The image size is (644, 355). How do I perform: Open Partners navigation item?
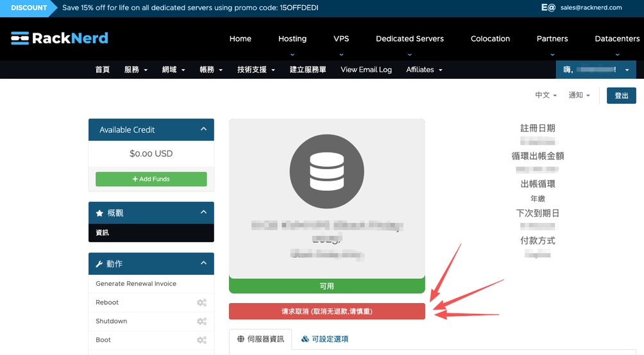[x=552, y=38]
